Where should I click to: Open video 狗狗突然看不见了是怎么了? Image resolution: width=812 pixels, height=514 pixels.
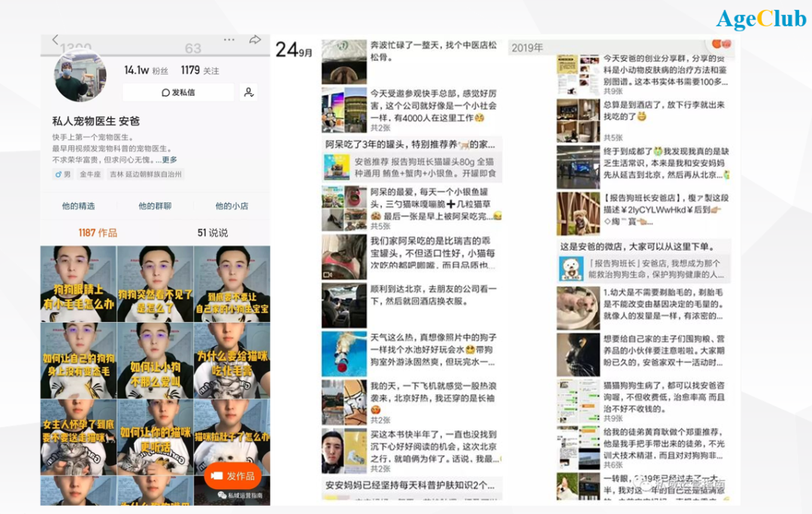click(x=155, y=284)
